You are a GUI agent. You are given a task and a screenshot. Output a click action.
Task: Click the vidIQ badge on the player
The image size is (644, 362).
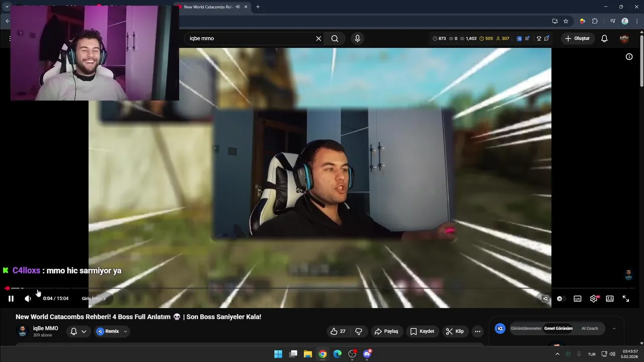tap(545, 299)
